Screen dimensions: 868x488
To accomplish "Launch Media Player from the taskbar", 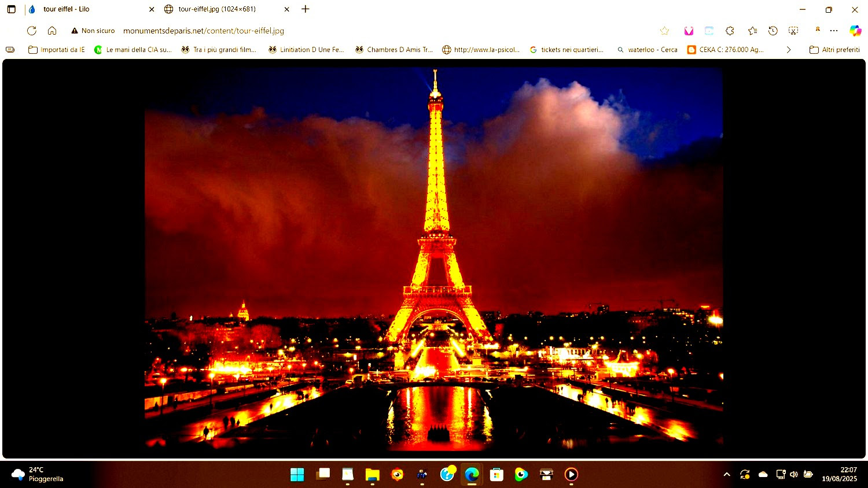I will pyautogui.click(x=571, y=474).
